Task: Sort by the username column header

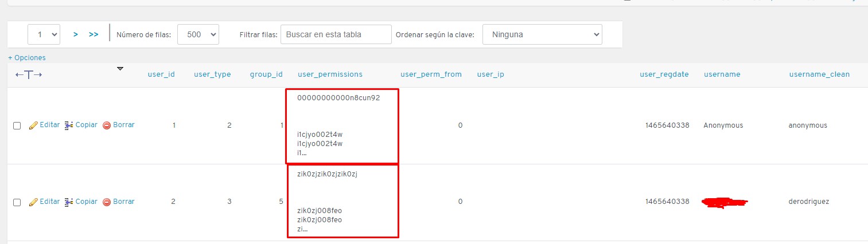Action: click(722, 74)
